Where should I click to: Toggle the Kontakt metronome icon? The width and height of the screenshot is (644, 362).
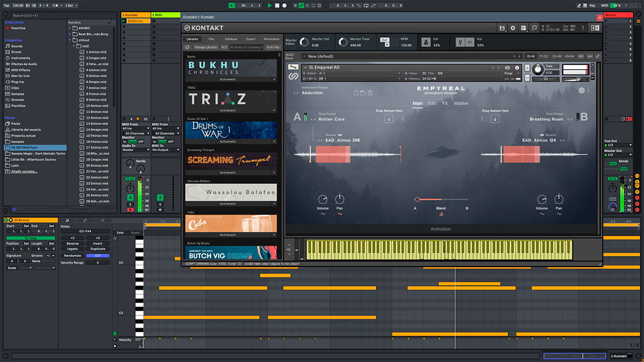point(426,42)
